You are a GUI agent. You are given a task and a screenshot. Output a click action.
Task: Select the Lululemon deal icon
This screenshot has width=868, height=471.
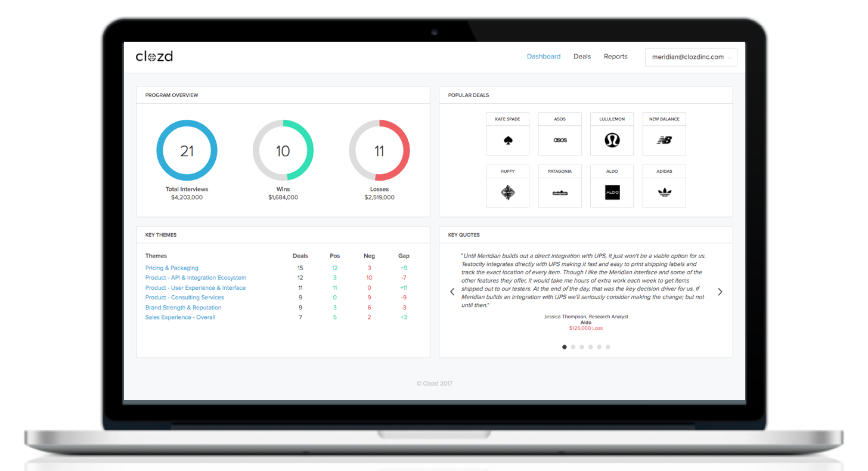612,140
